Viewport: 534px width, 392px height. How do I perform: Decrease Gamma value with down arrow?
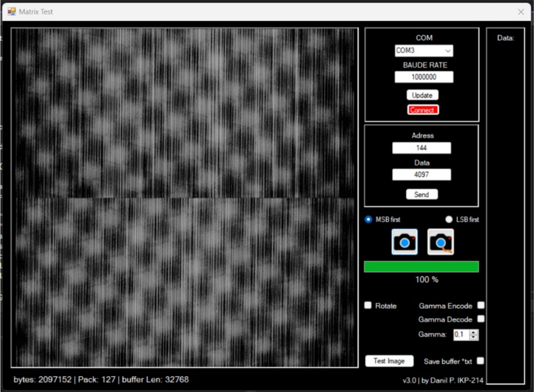coord(474,337)
